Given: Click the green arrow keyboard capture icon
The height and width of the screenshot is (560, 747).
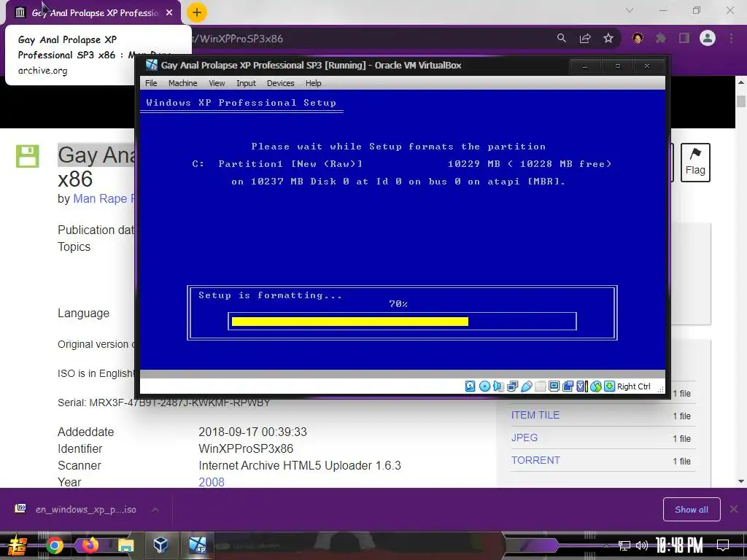Looking at the screenshot, I should tap(609, 386).
